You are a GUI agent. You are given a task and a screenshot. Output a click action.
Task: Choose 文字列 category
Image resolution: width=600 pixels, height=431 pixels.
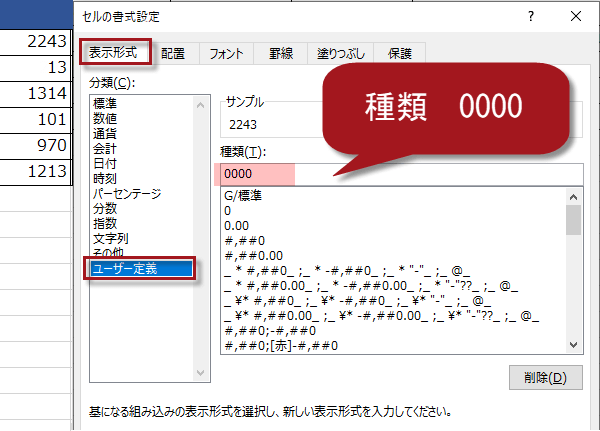click(x=112, y=238)
